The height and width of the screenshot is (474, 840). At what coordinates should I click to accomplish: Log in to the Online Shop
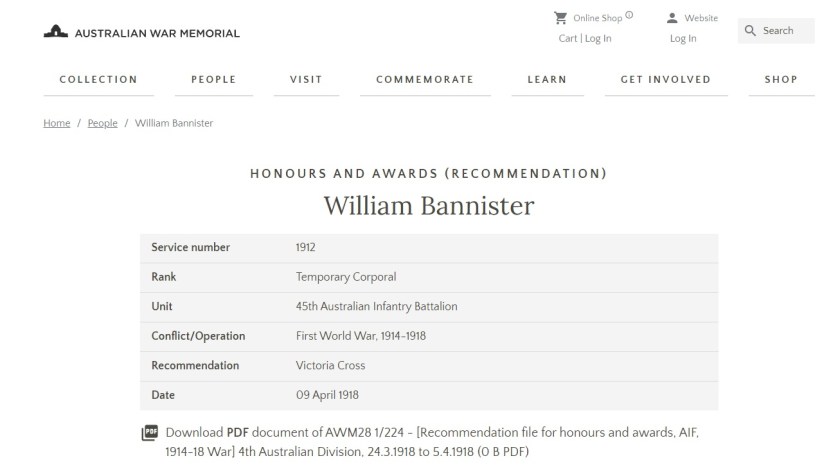(x=598, y=39)
